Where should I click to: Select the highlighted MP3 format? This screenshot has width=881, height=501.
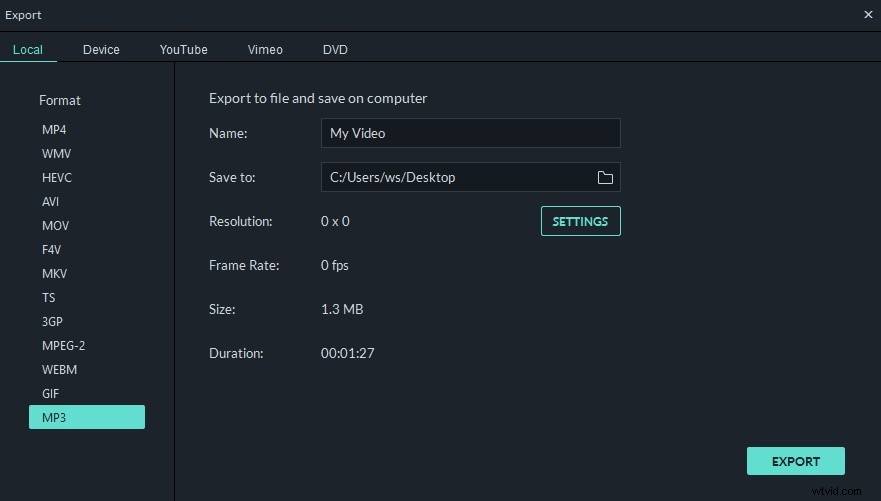[87, 417]
